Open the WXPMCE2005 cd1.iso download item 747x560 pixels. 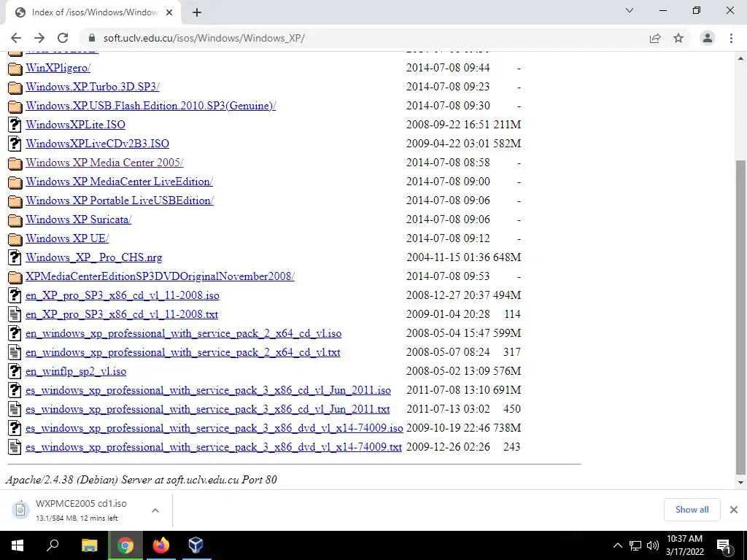pyautogui.click(x=81, y=510)
